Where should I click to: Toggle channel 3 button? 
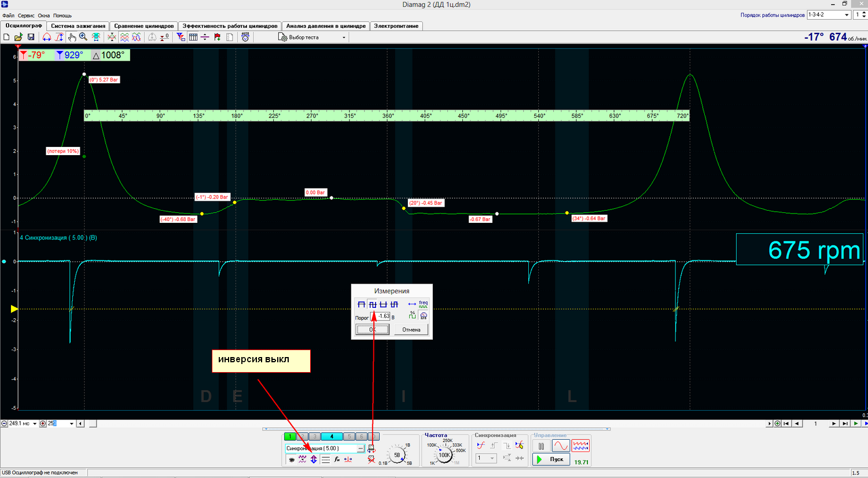click(315, 436)
